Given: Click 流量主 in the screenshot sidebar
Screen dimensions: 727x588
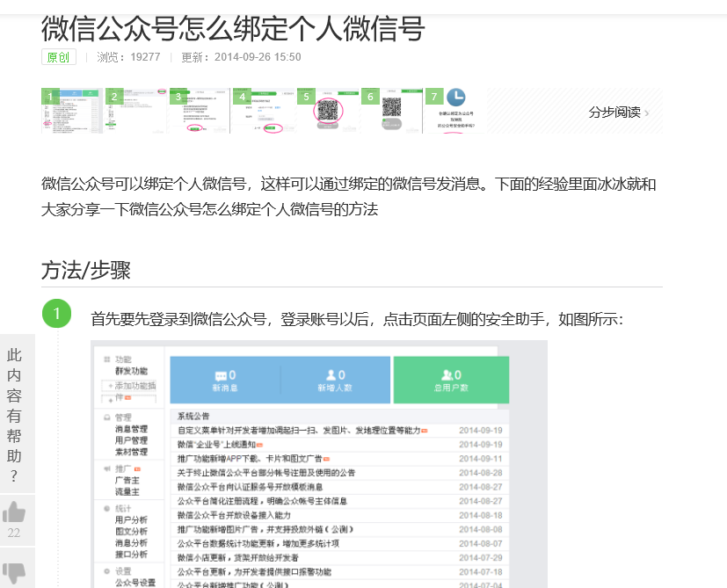Looking at the screenshot, I should point(127,491).
